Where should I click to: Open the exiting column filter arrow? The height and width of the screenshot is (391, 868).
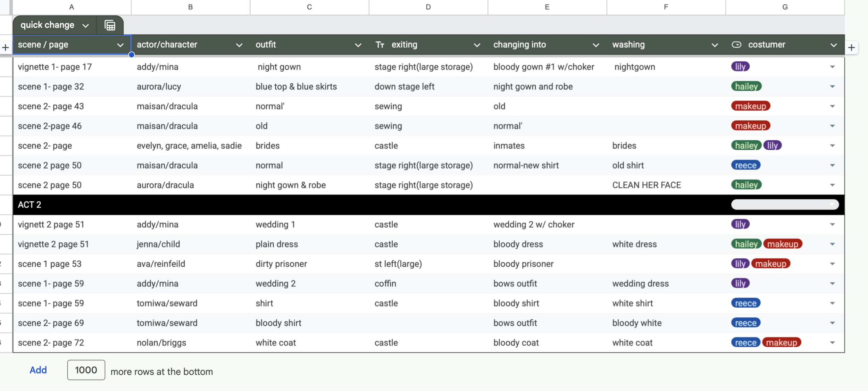tap(477, 45)
